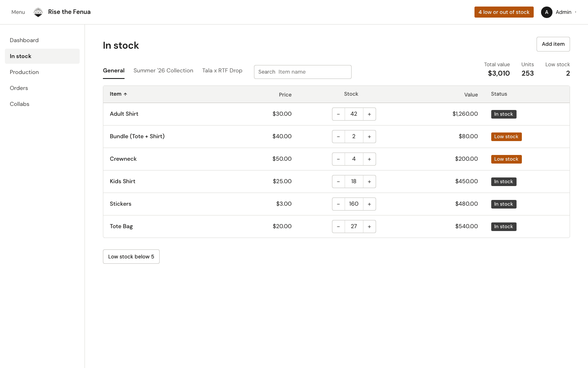Increase Kids Shirt stock

pyautogui.click(x=370, y=182)
